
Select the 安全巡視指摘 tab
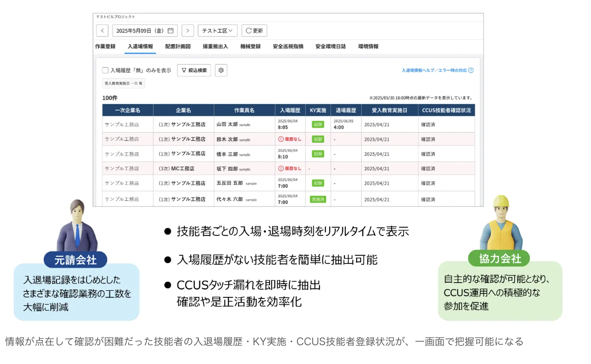(288, 46)
